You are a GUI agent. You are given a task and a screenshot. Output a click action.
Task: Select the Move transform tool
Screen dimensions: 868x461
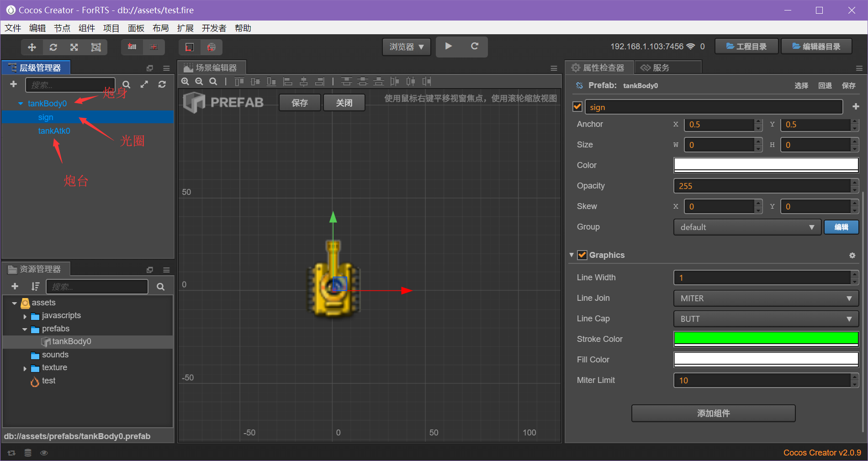click(32, 47)
